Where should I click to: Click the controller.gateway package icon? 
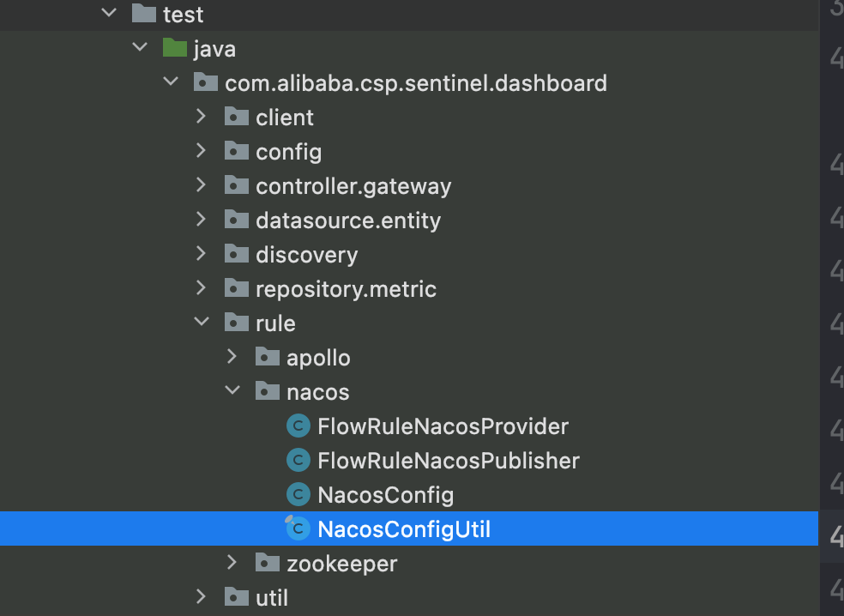pyautogui.click(x=236, y=185)
